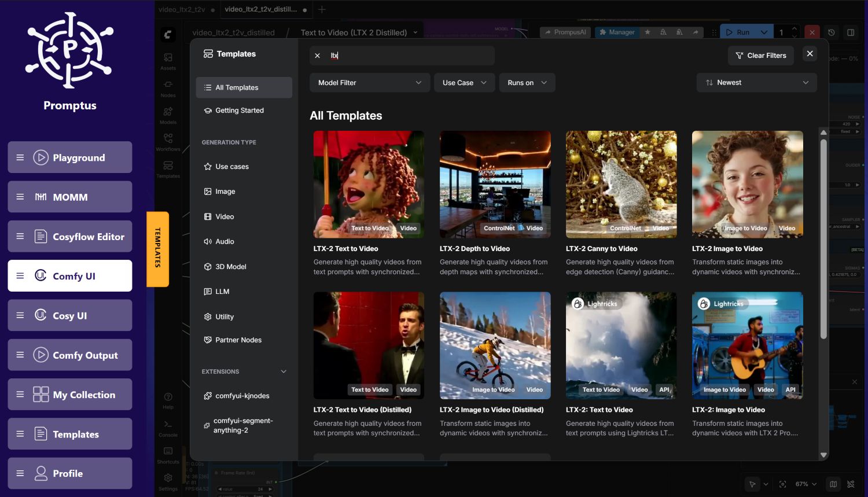Click the run history clock icon

(x=832, y=32)
